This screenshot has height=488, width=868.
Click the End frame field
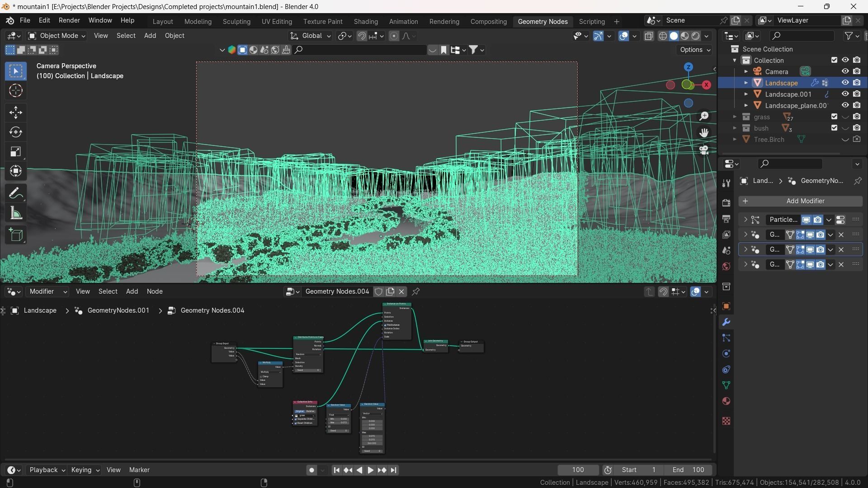[x=689, y=470]
